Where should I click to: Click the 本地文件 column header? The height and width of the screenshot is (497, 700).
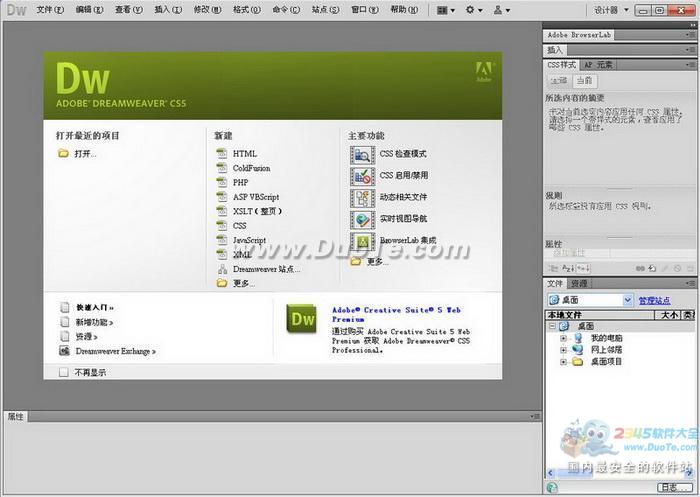599,315
